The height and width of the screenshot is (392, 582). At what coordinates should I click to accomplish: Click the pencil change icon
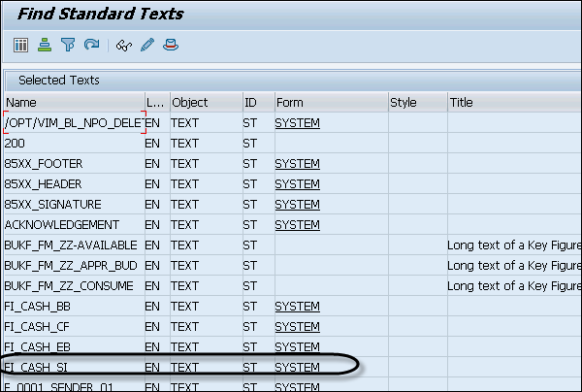click(147, 45)
